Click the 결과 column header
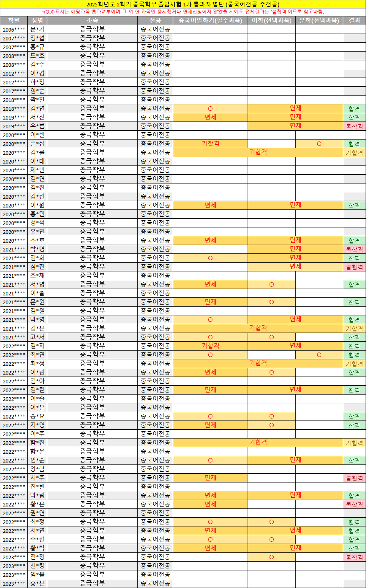The image size is (366, 588). (354, 20)
